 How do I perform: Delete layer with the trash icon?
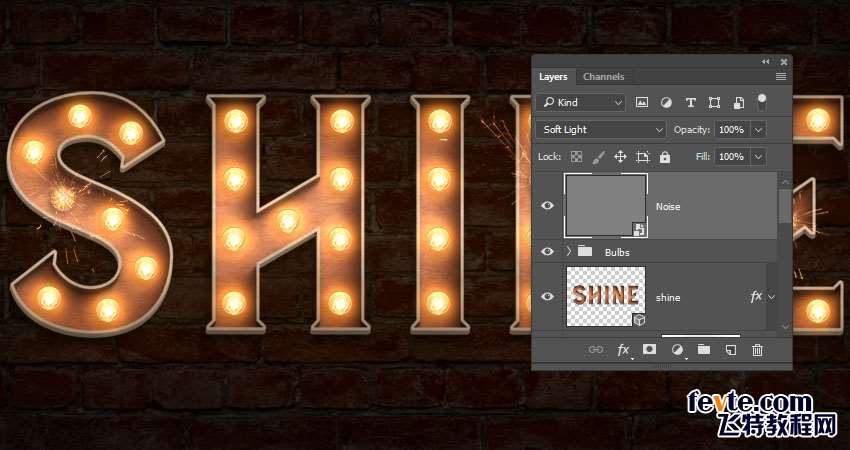tap(758, 350)
